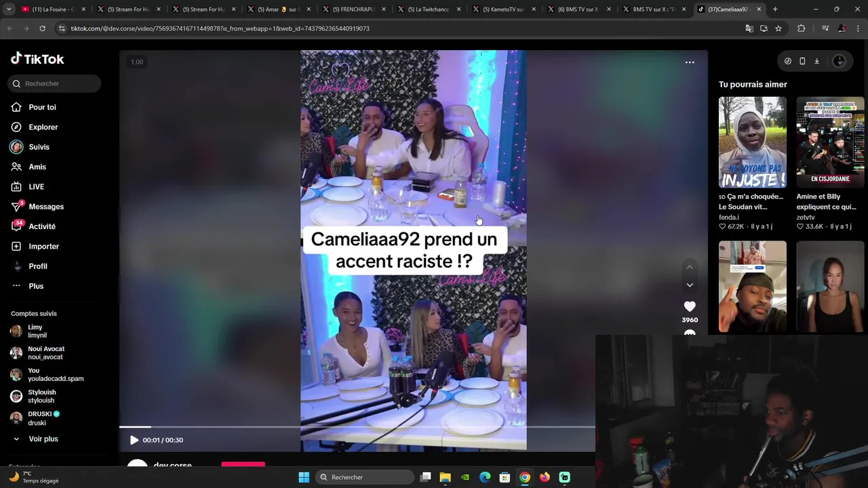Click the Windows taskbar Rechercher search box

coord(366,477)
